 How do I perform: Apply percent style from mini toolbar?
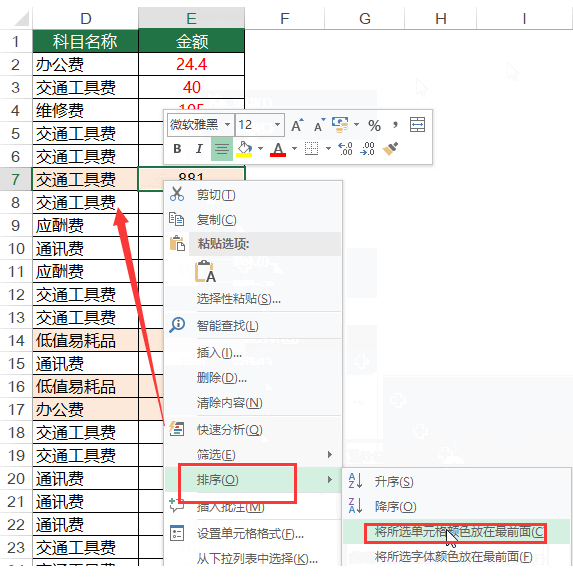coord(374,126)
